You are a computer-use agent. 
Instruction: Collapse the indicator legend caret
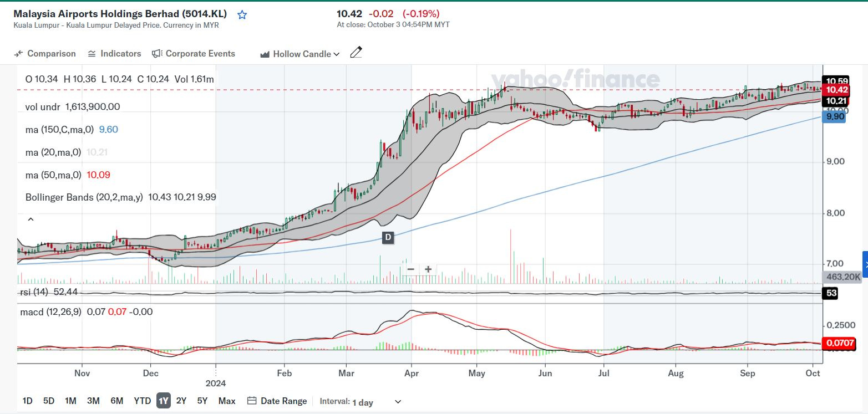pyautogui.click(x=31, y=219)
